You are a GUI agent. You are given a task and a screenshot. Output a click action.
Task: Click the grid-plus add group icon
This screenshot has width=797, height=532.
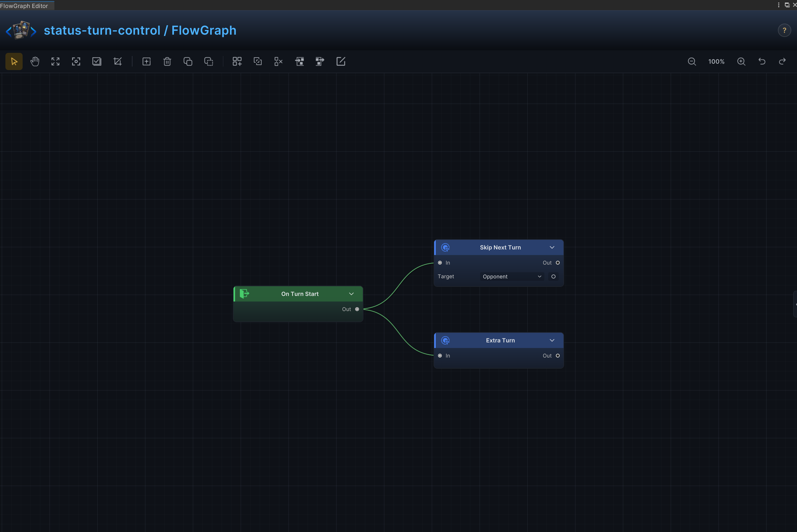coord(237,61)
